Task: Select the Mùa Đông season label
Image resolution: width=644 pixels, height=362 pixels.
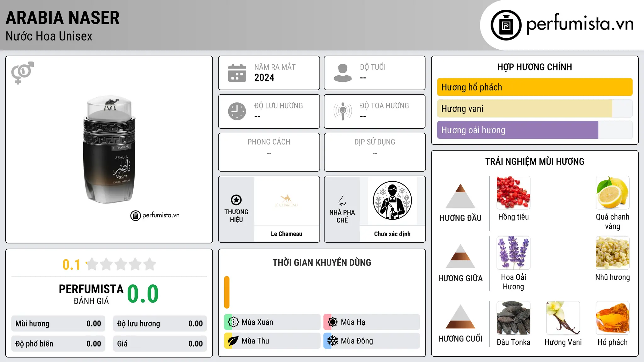Action: 357,341
